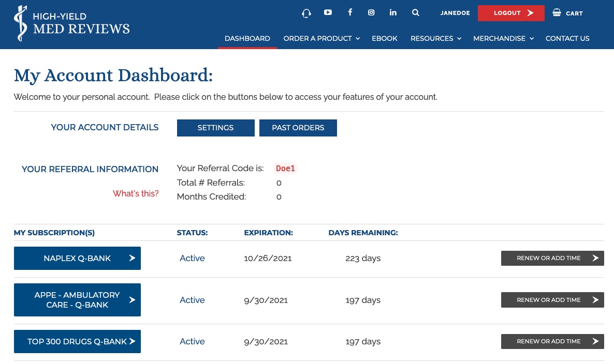Open the Instagram icon link

[371, 12]
